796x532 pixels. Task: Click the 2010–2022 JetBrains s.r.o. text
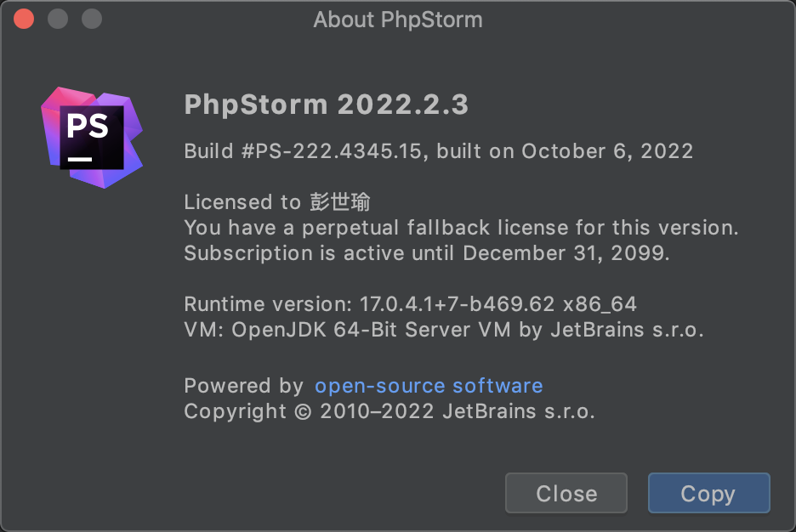tap(457, 411)
